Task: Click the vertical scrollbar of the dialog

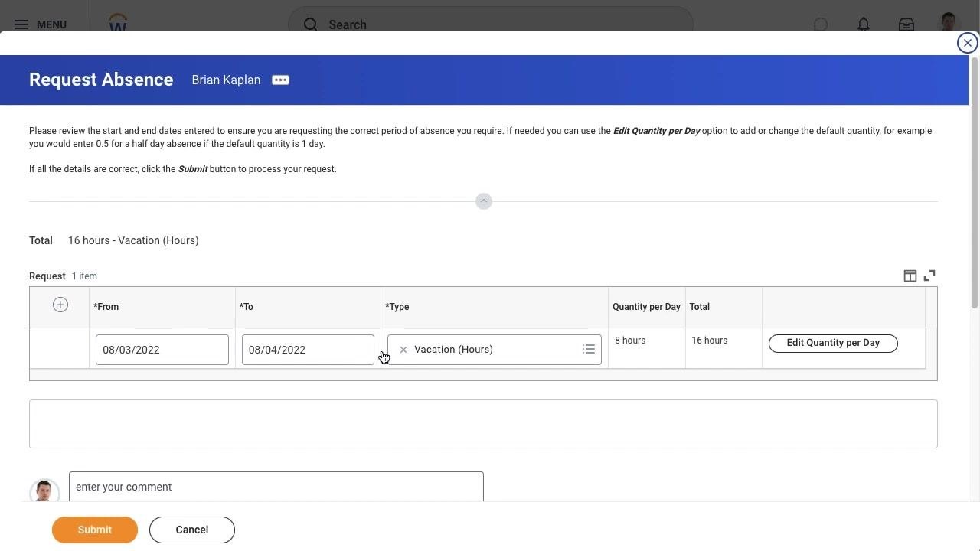Action: tap(974, 184)
